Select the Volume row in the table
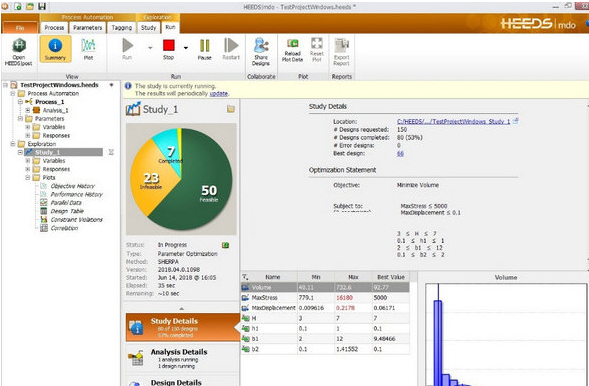The height and width of the screenshot is (386, 589). [325, 288]
